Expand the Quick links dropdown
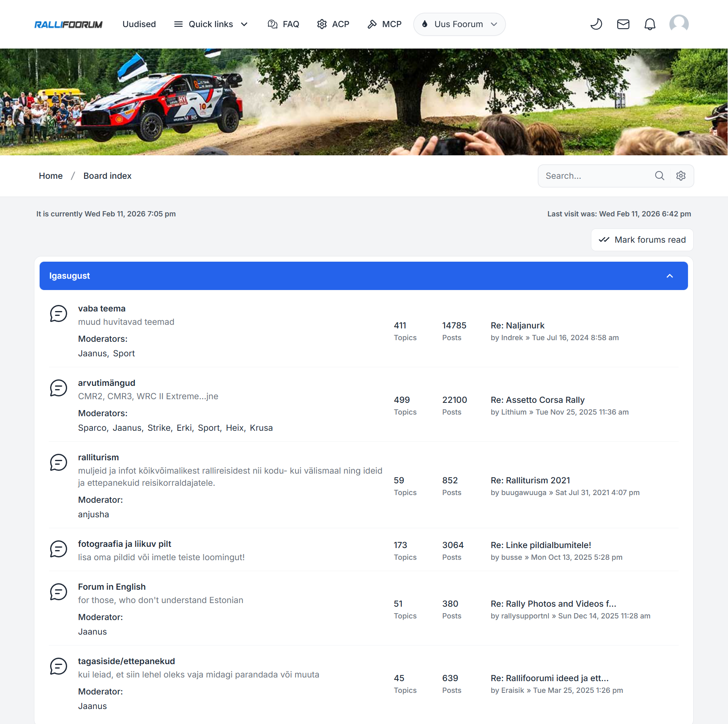 (211, 24)
